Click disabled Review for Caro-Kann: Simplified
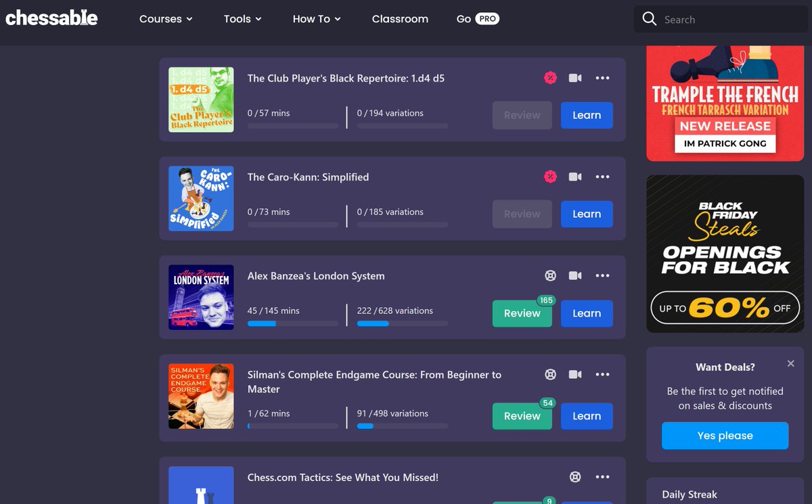812x504 pixels. (522, 214)
